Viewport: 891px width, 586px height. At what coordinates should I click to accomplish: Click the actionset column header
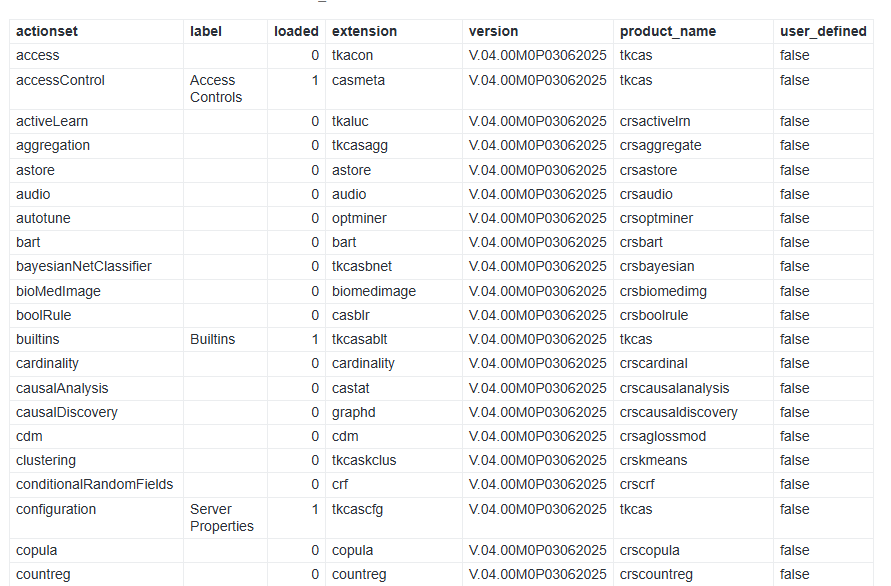click(47, 31)
